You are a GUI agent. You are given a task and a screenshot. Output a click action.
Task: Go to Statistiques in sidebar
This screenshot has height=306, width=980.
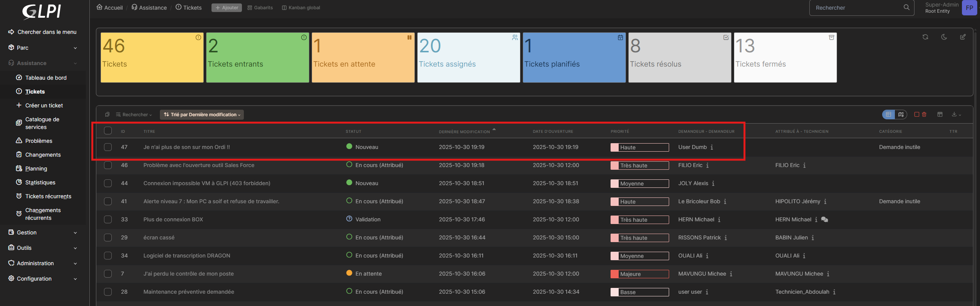pos(40,182)
